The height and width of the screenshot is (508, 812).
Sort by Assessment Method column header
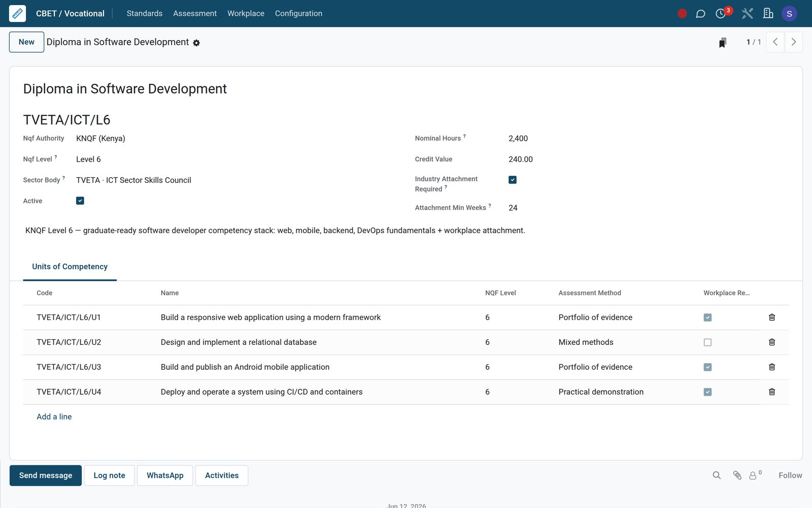pos(590,293)
